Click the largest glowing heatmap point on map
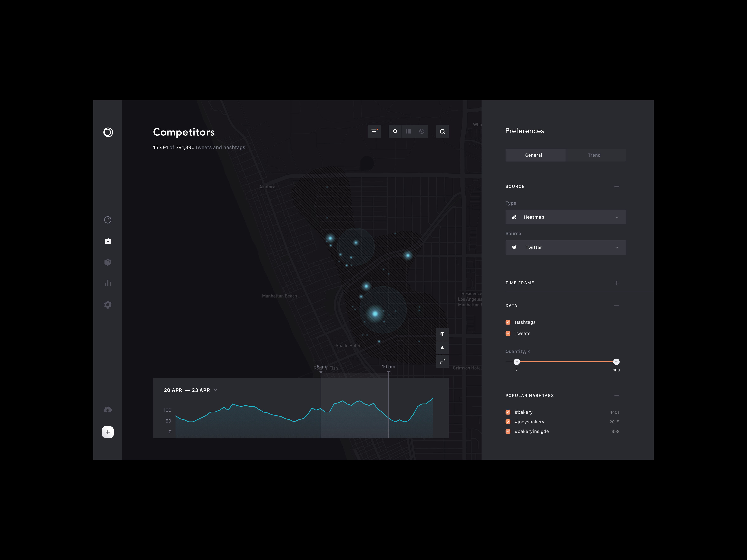This screenshot has height=560, width=747. (x=375, y=314)
